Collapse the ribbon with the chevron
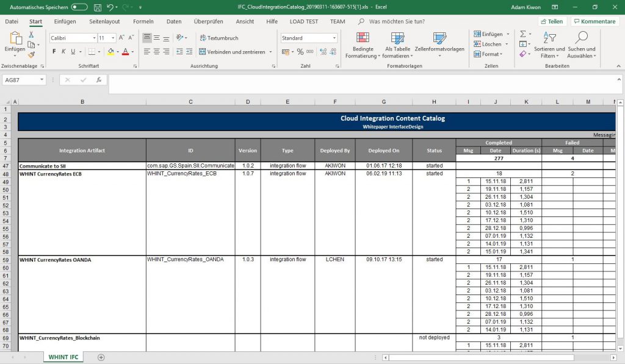Viewport: 625px width, 364px height. pos(618,66)
